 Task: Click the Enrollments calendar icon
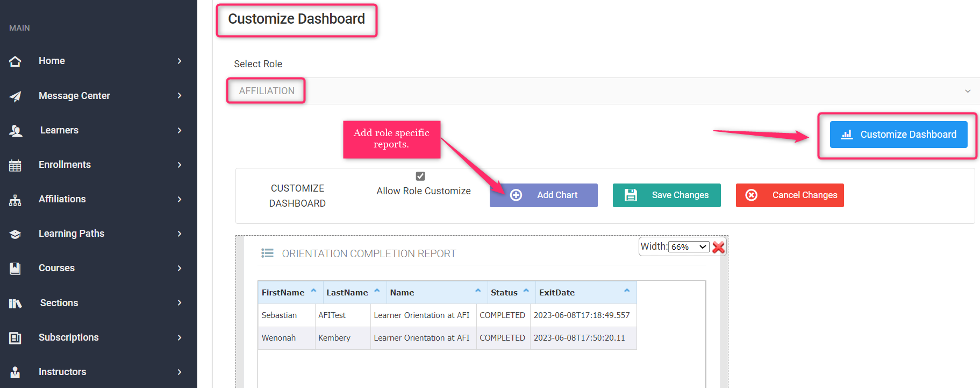[15, 165]
